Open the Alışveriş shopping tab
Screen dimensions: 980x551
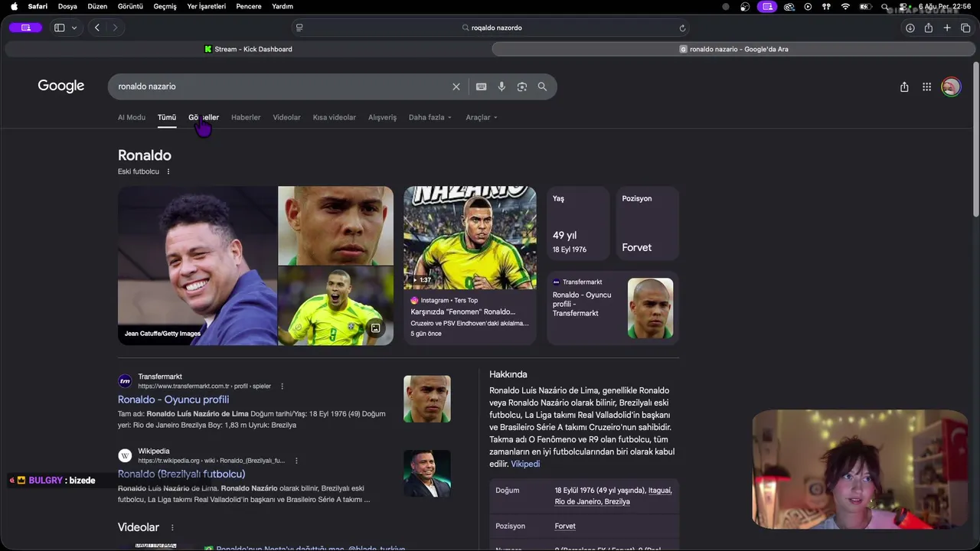(382, 117)
